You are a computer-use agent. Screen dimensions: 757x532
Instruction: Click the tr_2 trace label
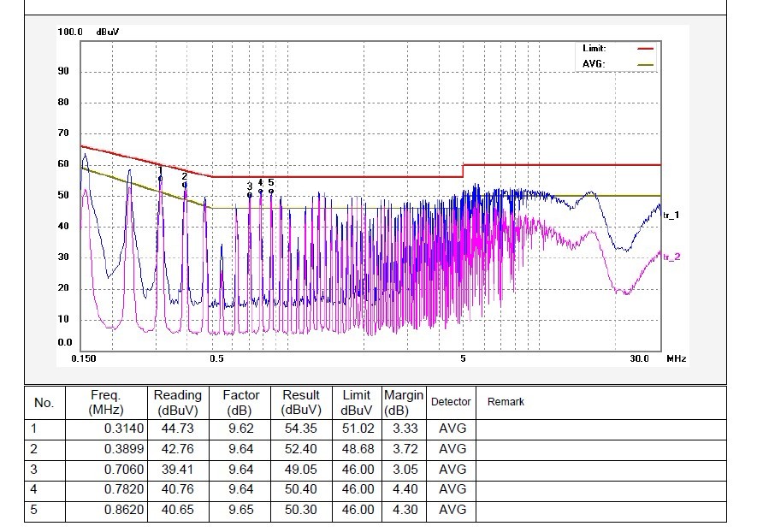point(671,257)
